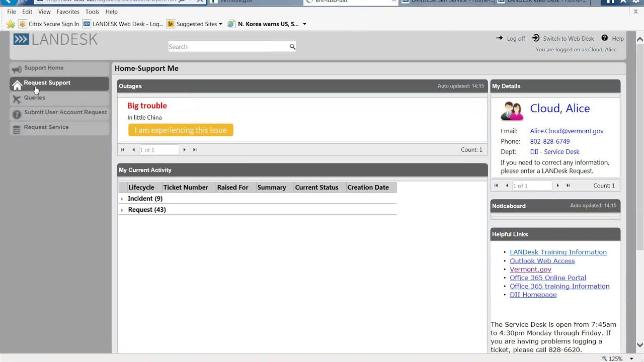The height and width of the screenshot is (362, 644).
Task: Click the LANDESK logo
Action: coord(55,39)
